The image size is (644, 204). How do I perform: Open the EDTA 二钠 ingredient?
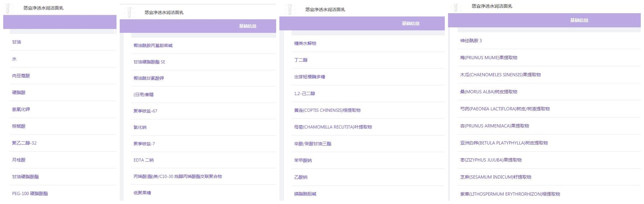tap(144, 160)
